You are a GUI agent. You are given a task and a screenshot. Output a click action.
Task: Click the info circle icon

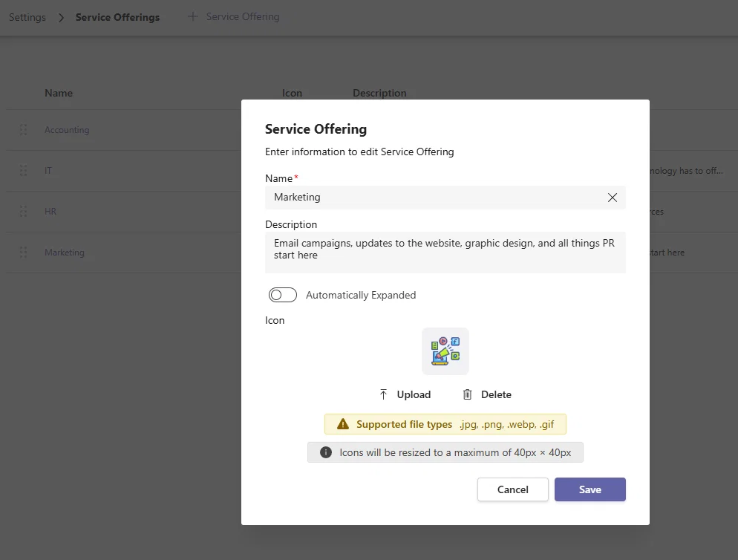pos(326,452)
